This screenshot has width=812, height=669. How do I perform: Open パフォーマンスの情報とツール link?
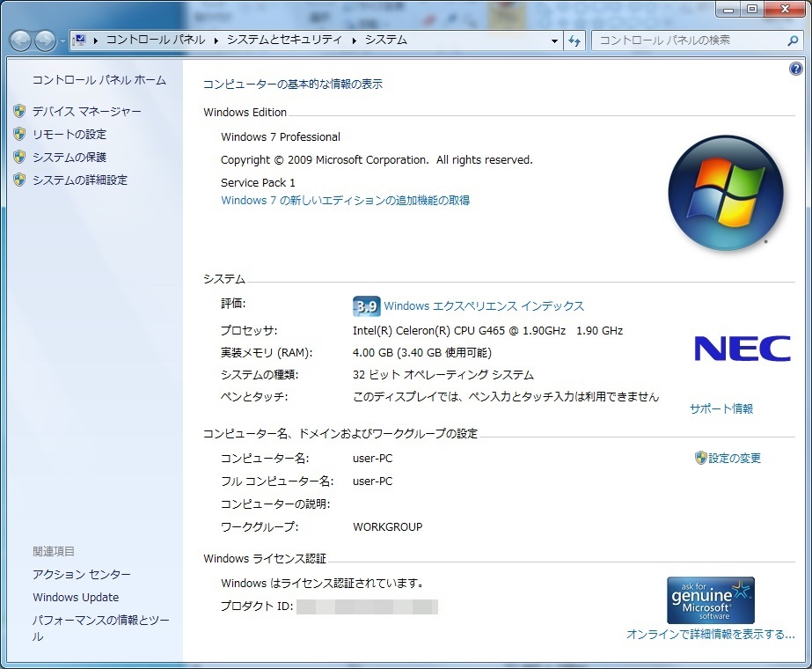tap(101, 628)
